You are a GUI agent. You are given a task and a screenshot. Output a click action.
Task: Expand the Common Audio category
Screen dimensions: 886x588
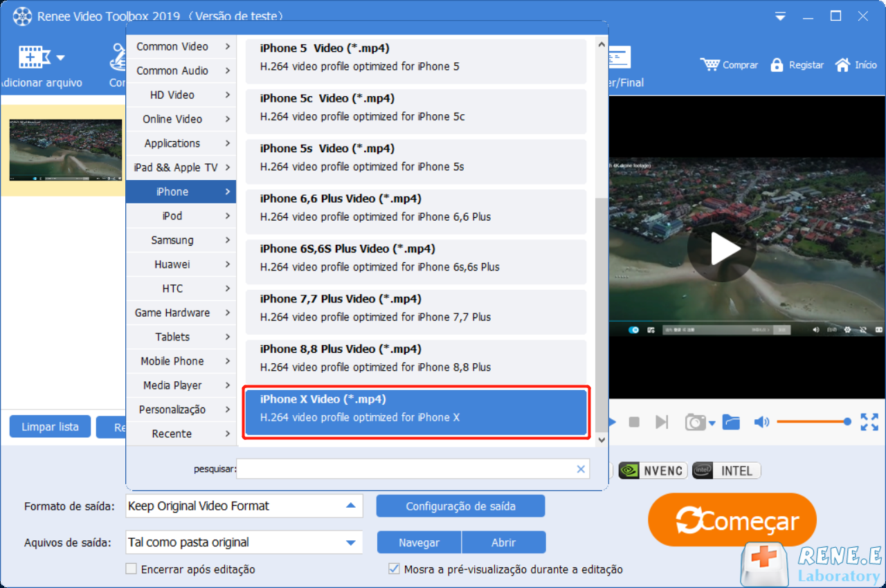tap(181, 71)
